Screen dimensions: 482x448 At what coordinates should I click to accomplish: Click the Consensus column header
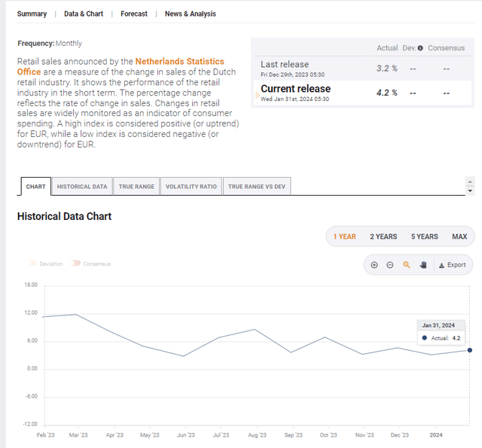click(446, 48)
